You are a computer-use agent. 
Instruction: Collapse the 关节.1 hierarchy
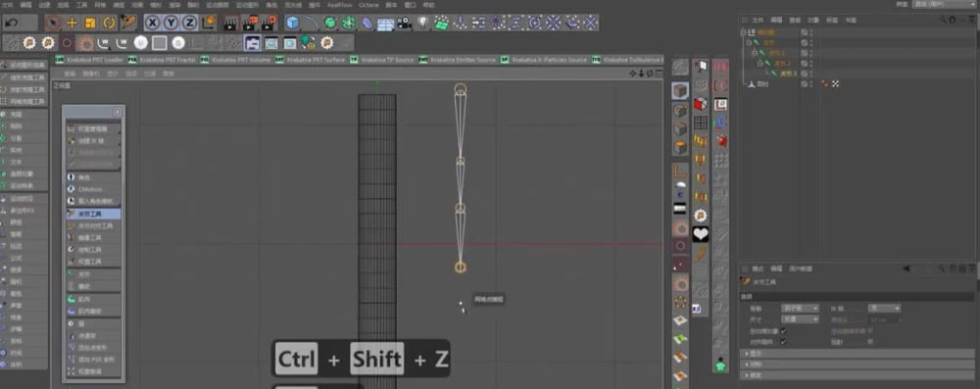pyautogui.click(x=755, y=53)
